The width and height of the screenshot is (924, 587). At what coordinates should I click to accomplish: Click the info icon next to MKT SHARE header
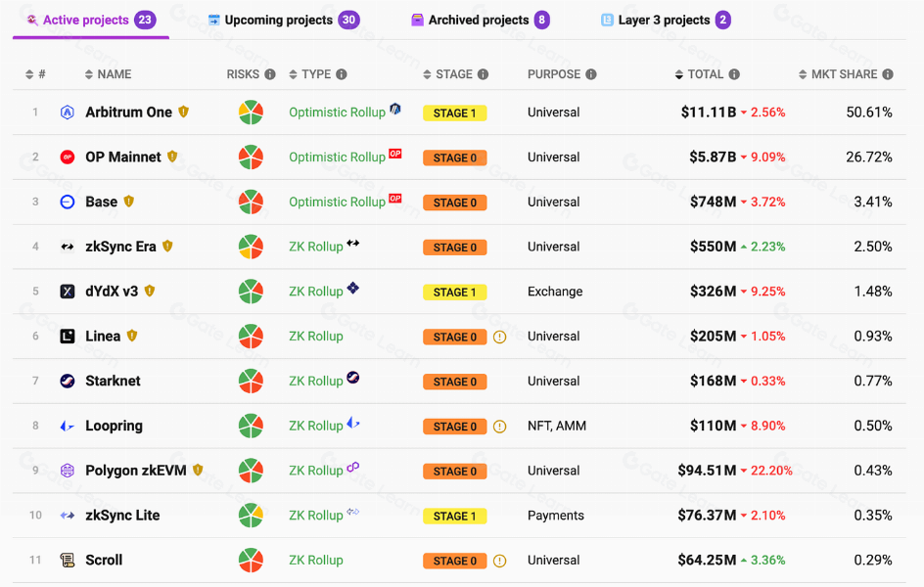pos(887,73)
